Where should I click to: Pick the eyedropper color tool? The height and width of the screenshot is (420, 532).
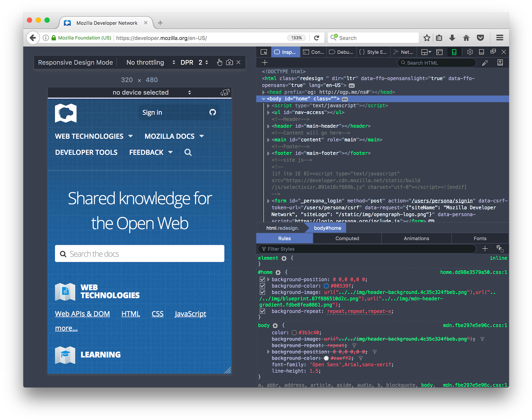pos(485,63)
